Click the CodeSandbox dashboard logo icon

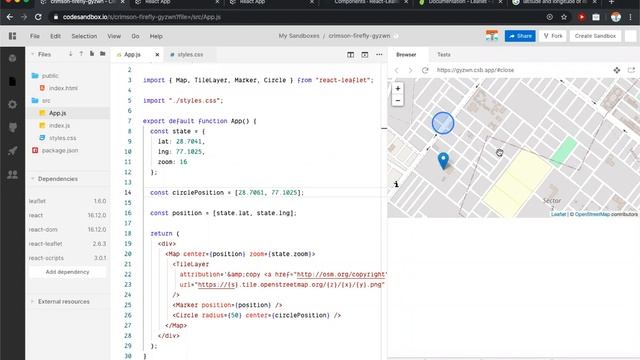(x=13, y=36)
